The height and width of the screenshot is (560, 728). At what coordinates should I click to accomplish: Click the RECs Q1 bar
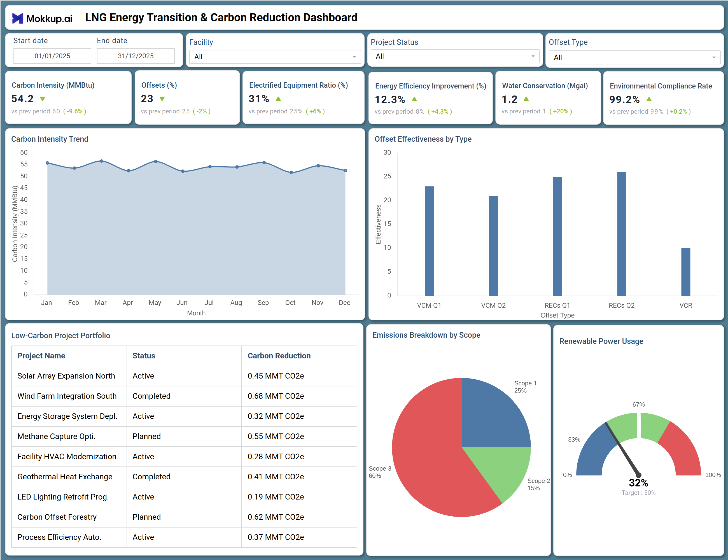tap(557, 236)
